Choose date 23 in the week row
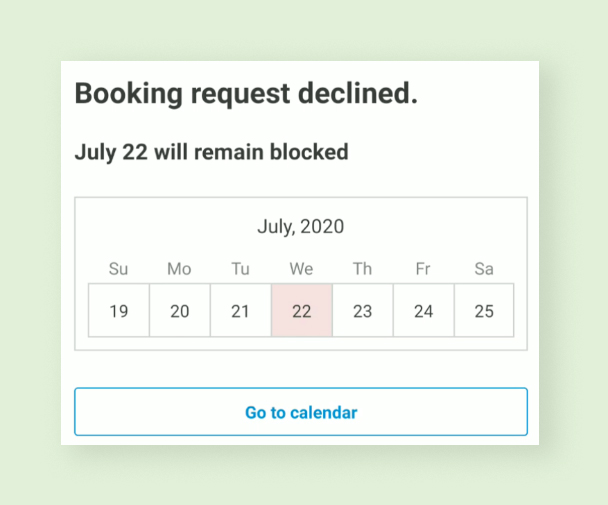 click(x=363, y=311)
